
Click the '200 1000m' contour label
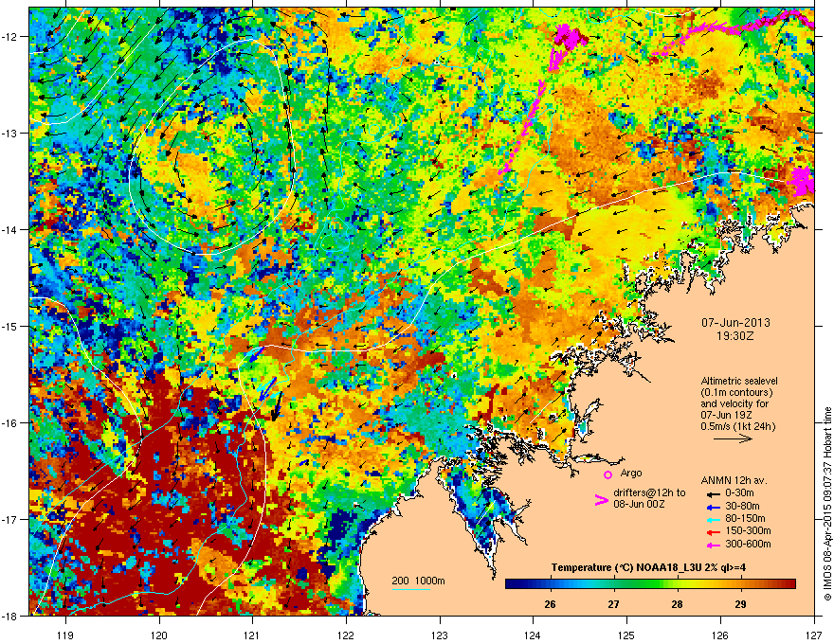pyautogui.click(x=418, y=581)
